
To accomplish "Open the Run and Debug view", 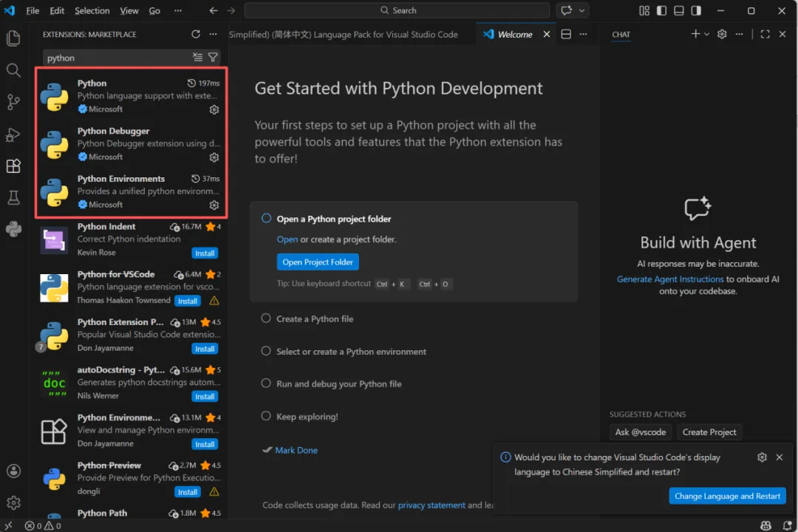I will 13,134.
